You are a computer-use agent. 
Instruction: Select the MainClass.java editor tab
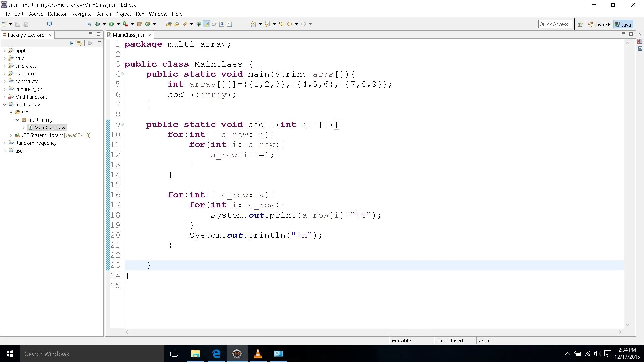(129, 34)
